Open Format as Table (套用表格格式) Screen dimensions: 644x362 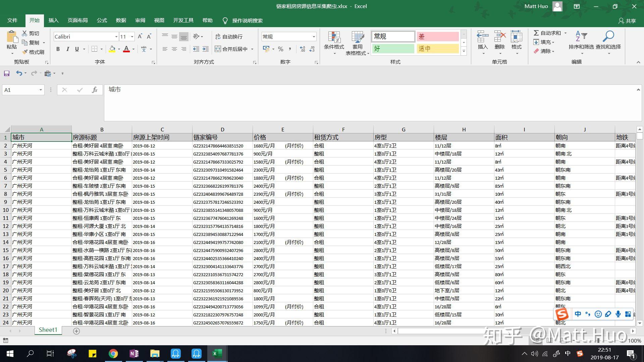click(x=358, y=43)
